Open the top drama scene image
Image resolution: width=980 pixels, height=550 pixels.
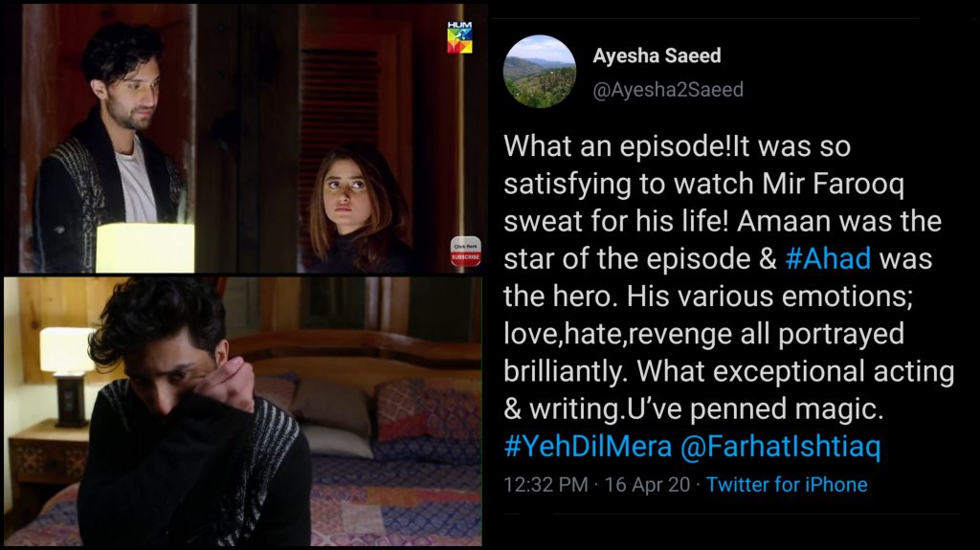click(246, 138)
